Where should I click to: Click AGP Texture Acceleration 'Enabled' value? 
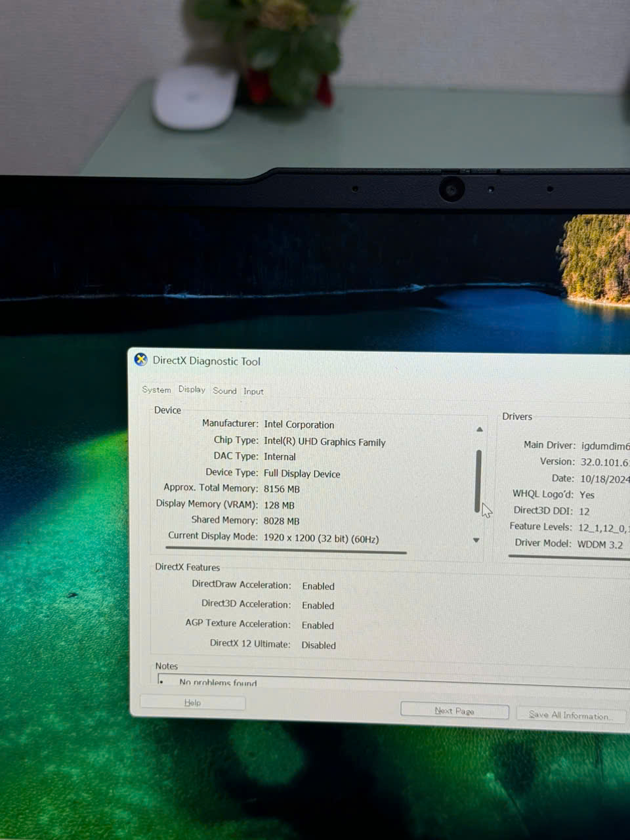(318, 625)
